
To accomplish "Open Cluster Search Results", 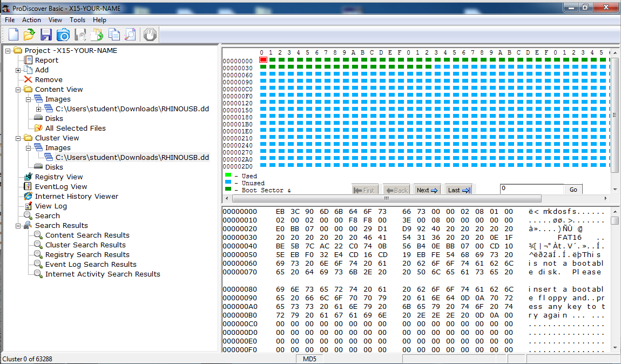I will tap(85, 245).
